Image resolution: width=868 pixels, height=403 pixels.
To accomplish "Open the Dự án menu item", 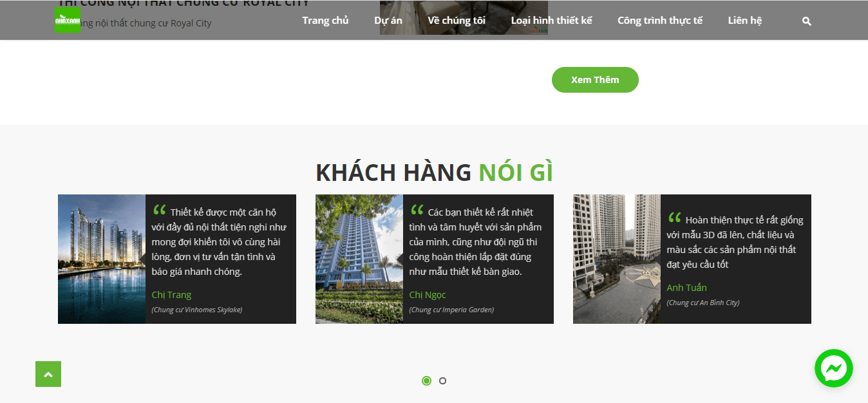I will [x=388, y=21].
